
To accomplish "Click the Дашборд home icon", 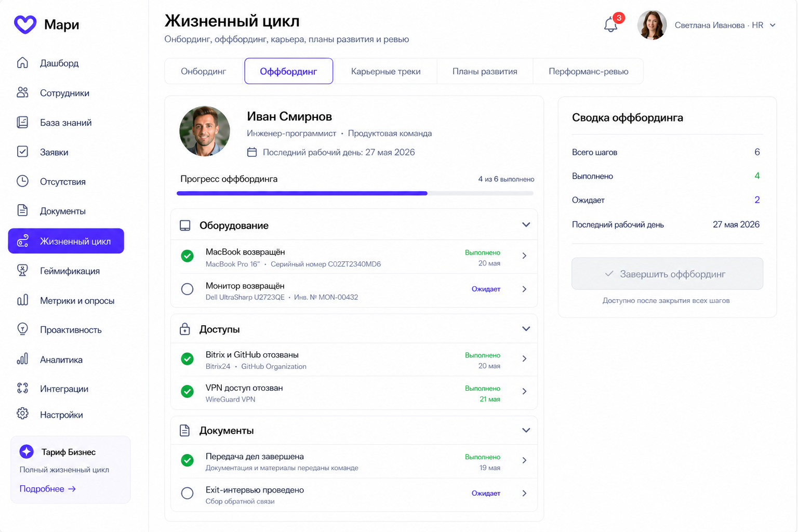I will (22, 63).
